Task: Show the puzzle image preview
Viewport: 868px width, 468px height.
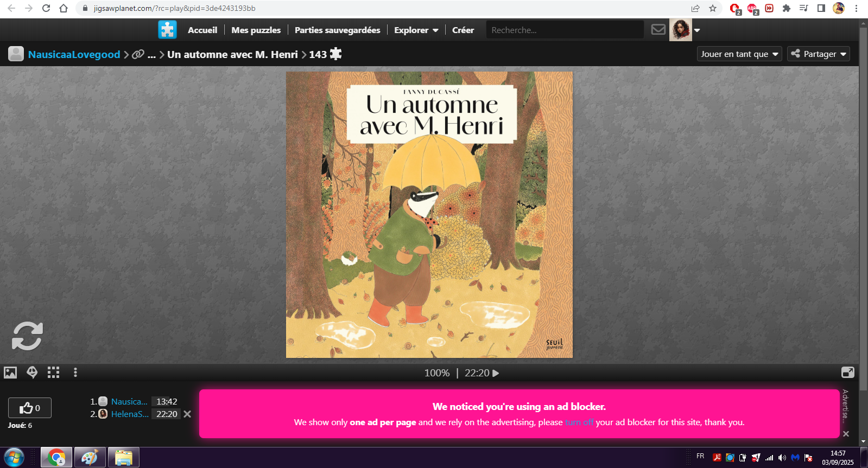Action: (x=10, y=373)
